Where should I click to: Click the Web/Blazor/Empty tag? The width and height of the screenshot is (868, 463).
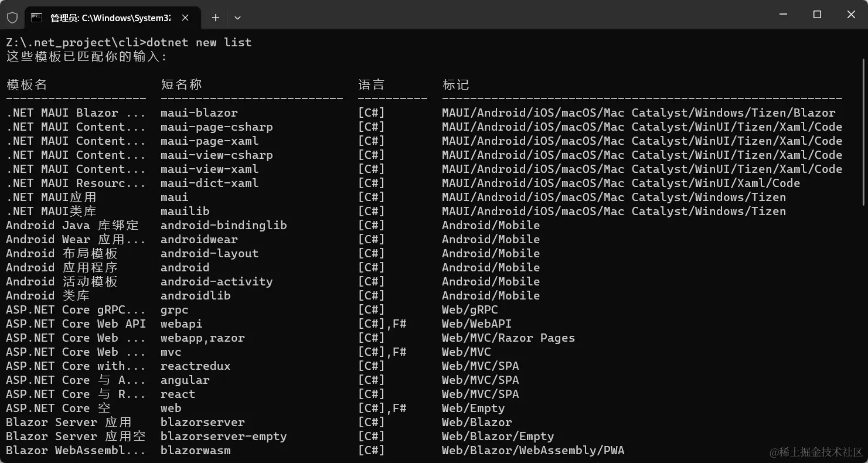click(x=498, y=436)
